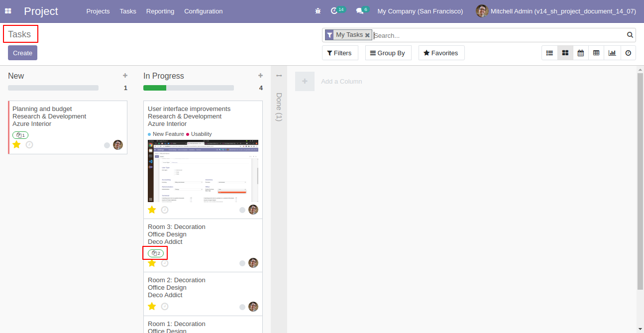Open documents badge on Room 3: Decoration

click(x=156, y=253)
